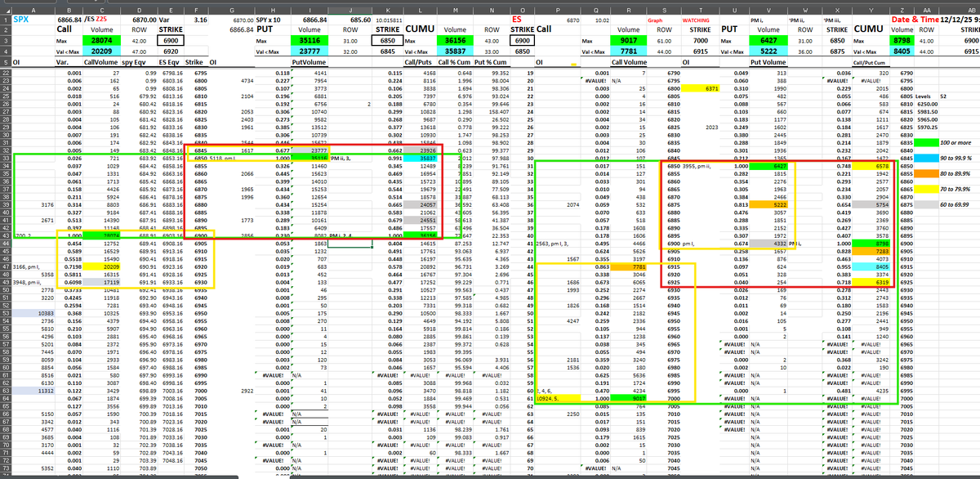The width and height of the screenshot is (980, 479).
Task: Select the 'CallVolume' column label
Action: [x=101, y=60]
